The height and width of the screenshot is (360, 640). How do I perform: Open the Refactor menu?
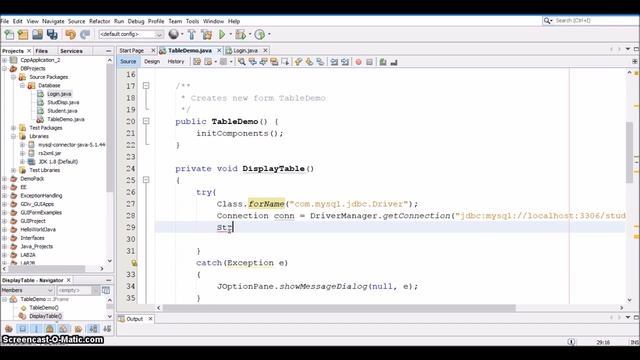click(x=100, y=21)
